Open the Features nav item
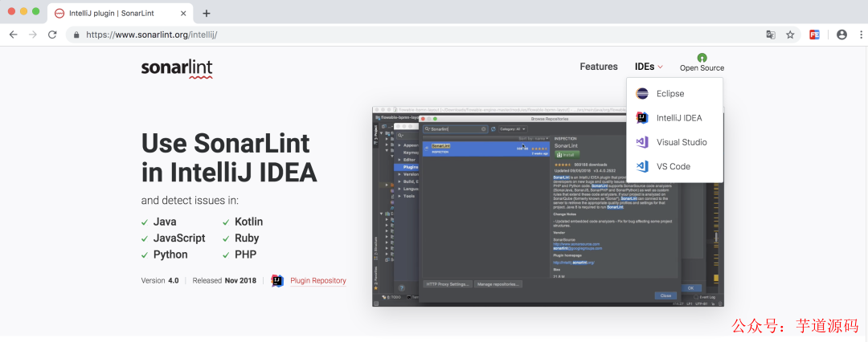868x342 pixels. pos(599,67)
